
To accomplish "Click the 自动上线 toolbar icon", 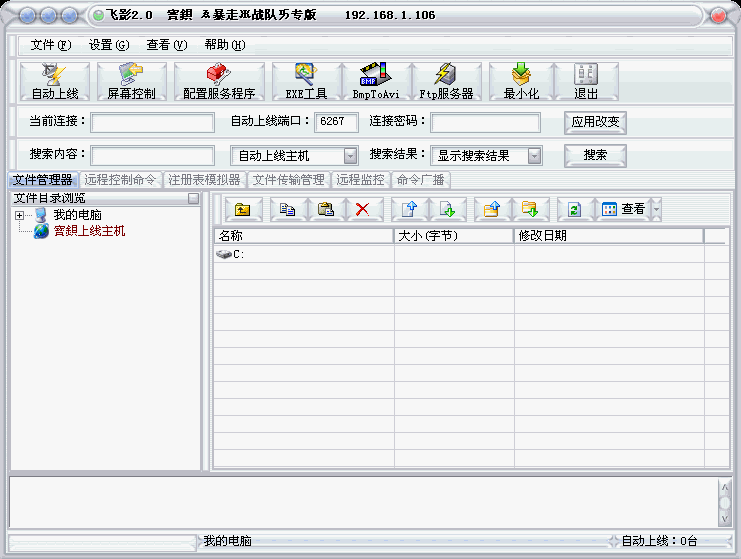I will point(54,81).
